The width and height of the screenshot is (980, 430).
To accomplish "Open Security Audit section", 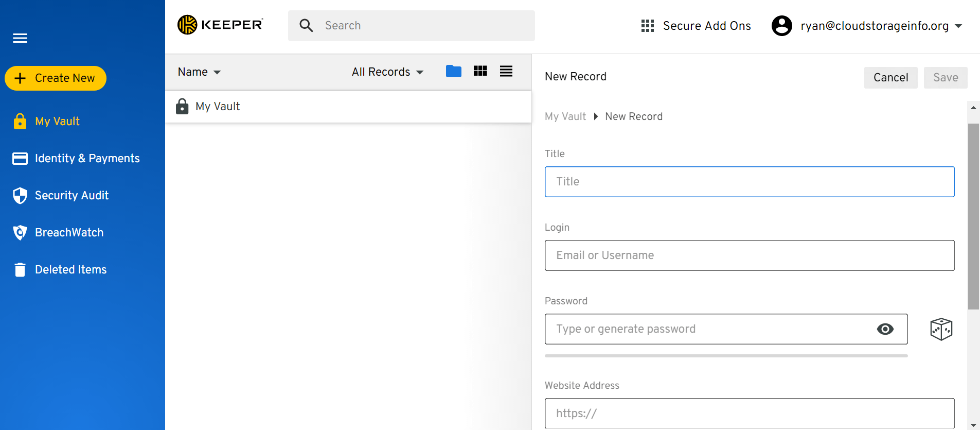I will tap(72, 195).
